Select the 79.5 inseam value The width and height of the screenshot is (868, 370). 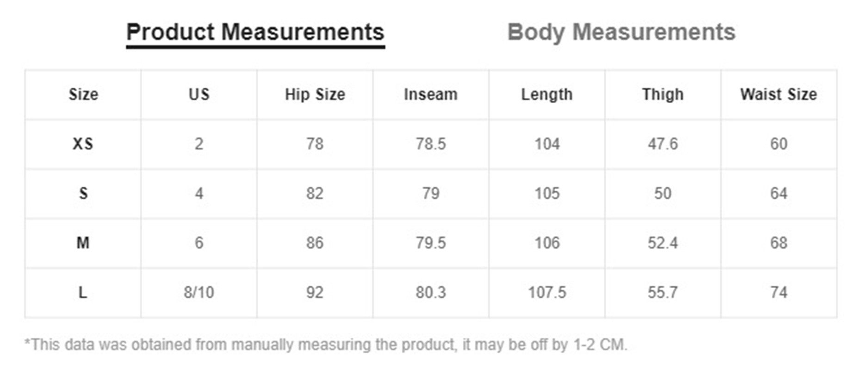pyautogui.click(x=431, y=243)
